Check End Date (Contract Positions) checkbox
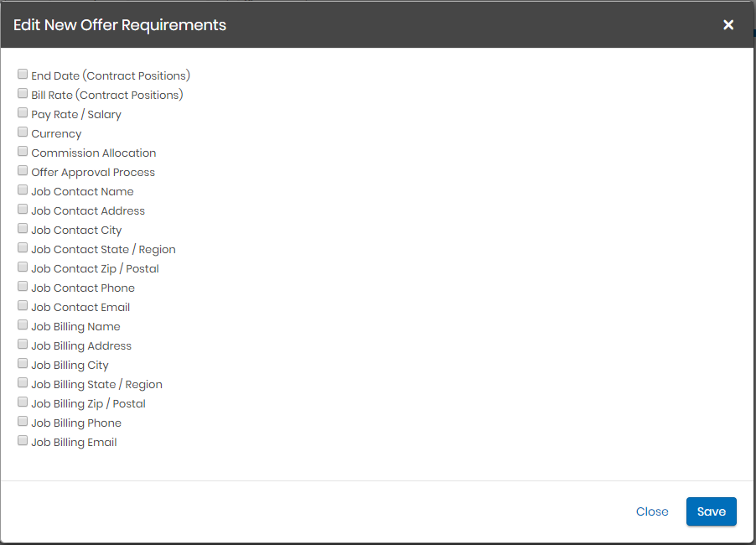 click(x=23, y=75)
